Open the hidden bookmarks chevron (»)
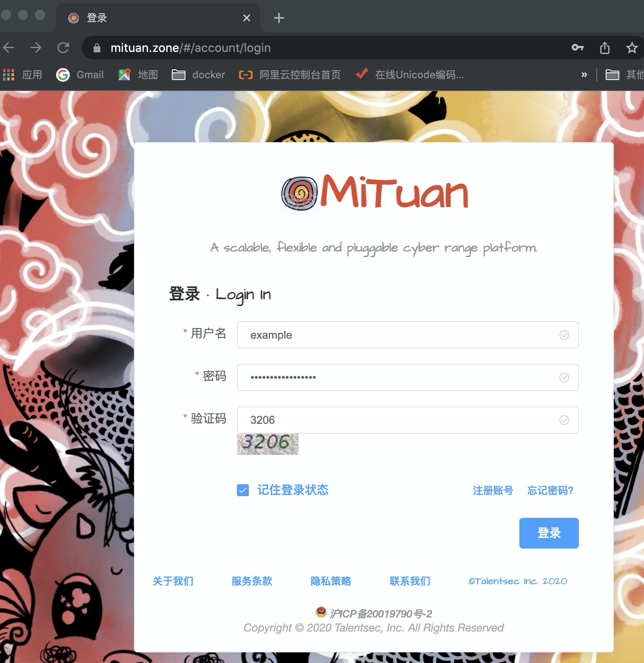 point(584,74)
